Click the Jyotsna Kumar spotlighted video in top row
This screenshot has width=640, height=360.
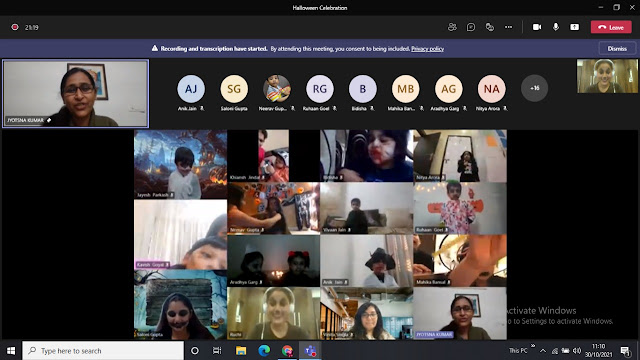click(76, 93)
